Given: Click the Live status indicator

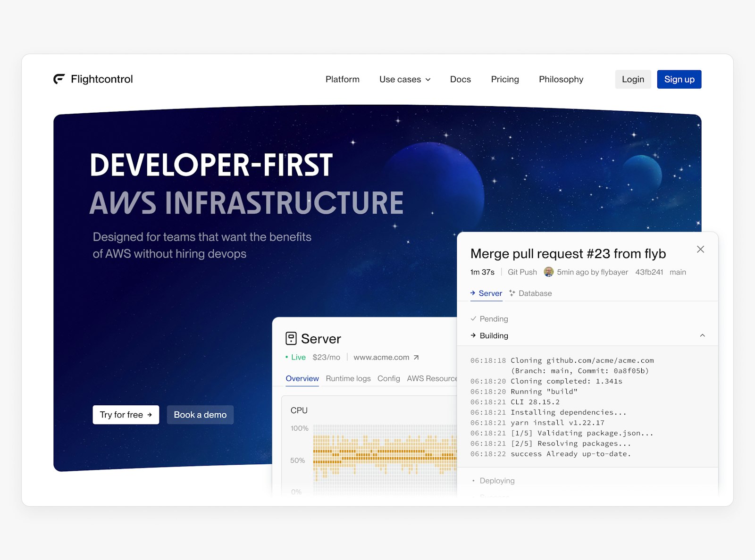Looking at the screenshot, I should click(x=295, y=357).
